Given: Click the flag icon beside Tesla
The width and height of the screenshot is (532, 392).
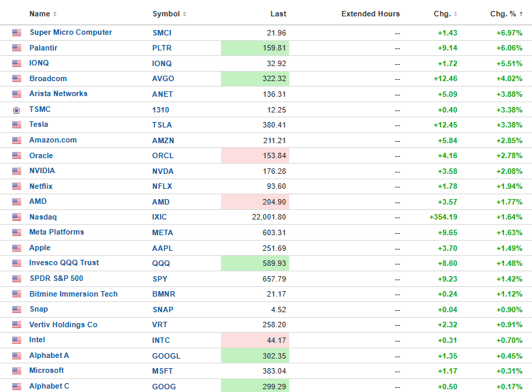Looking at the screenshot, I should (x=16, y=125).
